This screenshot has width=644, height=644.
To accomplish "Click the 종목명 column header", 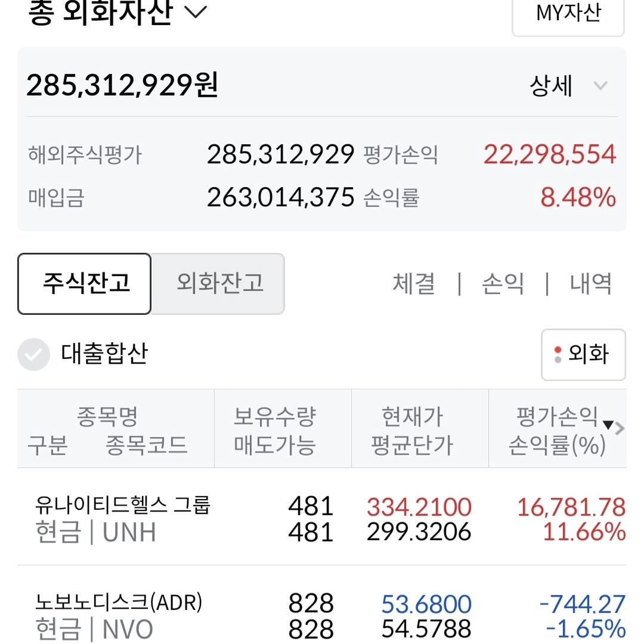I will click(107, 417).
